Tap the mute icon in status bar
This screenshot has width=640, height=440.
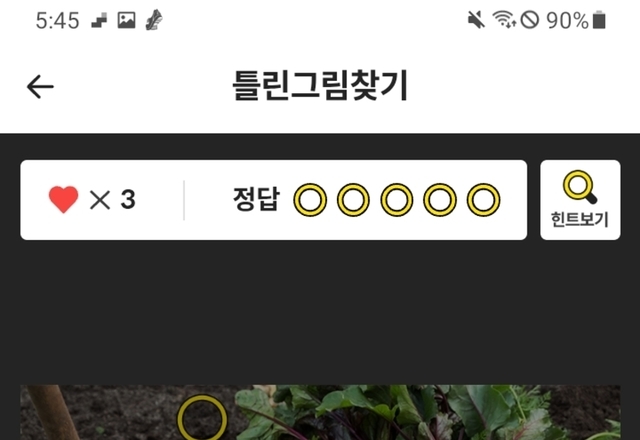[x=476, y=20]
